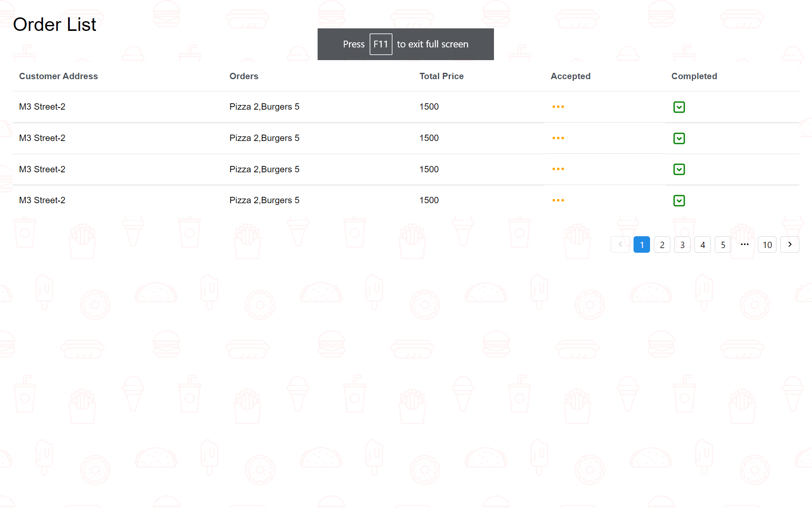This screenshot has height=508, width=812.
Task: Click pending dots icon in third order row
Action: [x=558, y=169]
